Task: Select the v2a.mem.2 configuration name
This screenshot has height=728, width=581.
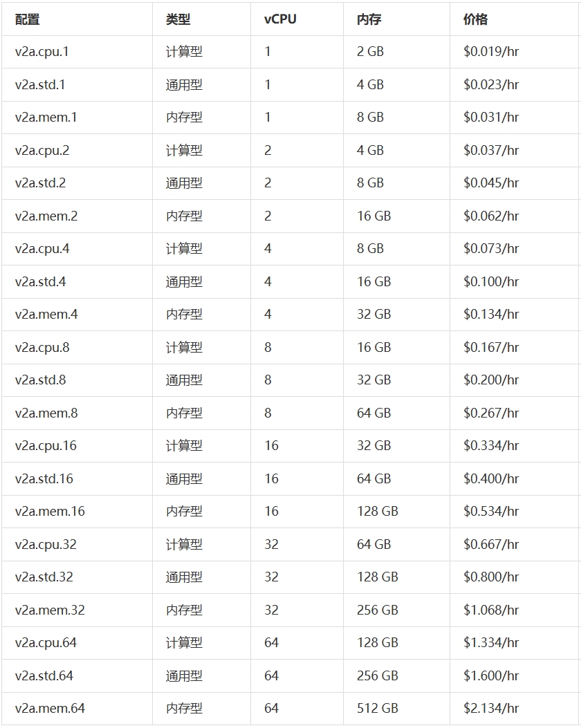Action: 46,216
